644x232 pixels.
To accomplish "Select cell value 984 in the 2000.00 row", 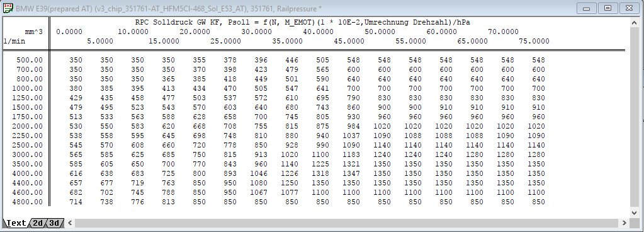I will coord(353,126).
